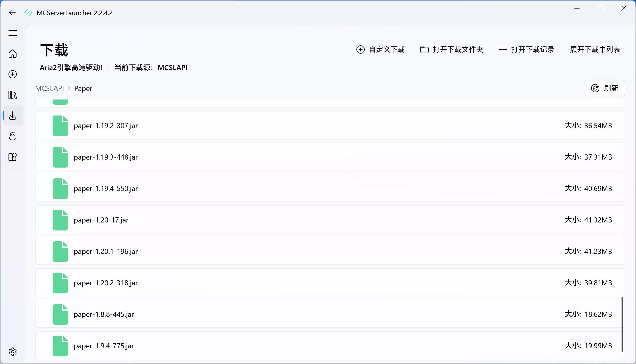
Task: Return to MCSLAPI via breadcrumb link
Action: tap(50, 88)
